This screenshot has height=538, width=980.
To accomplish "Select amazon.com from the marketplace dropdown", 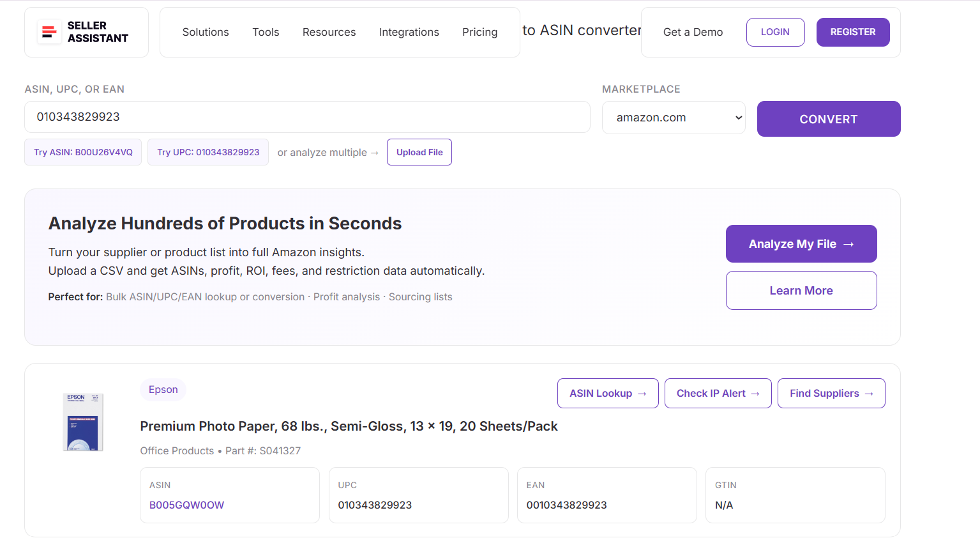I will (673, 117).
